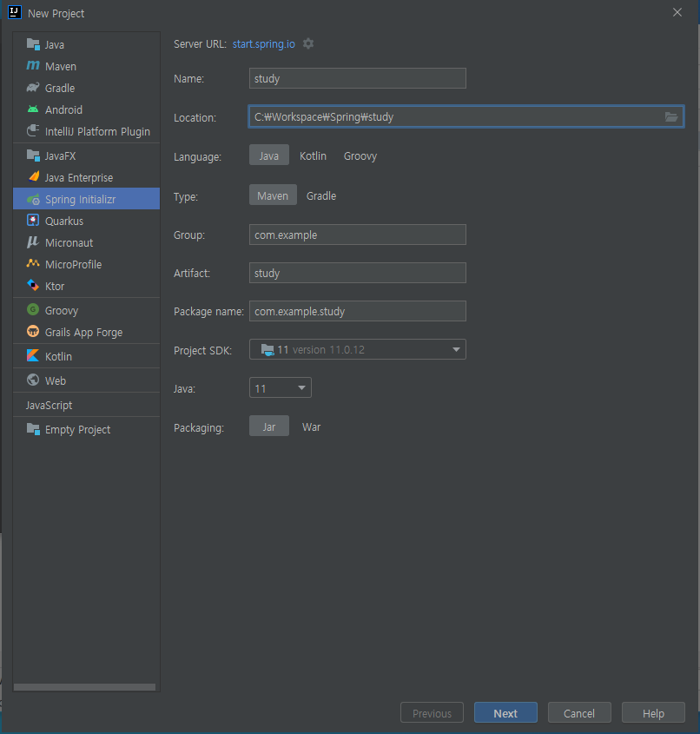The height and width of the screenshot is (734, 700).
Task: Select the Quarkus generator
Action: coord(87,221)
